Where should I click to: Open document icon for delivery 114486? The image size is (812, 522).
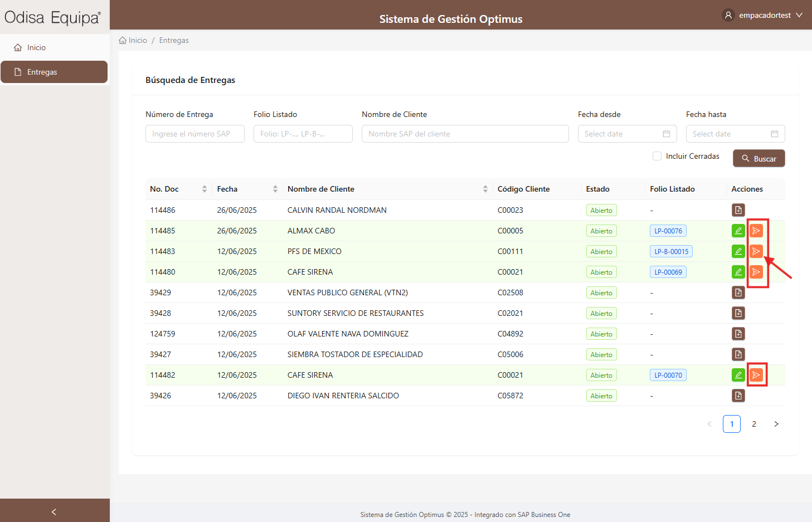pos(738,210)
